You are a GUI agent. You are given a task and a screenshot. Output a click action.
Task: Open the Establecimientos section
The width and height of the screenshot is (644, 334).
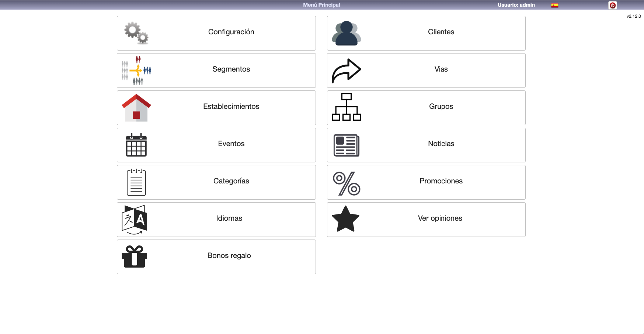231,107
